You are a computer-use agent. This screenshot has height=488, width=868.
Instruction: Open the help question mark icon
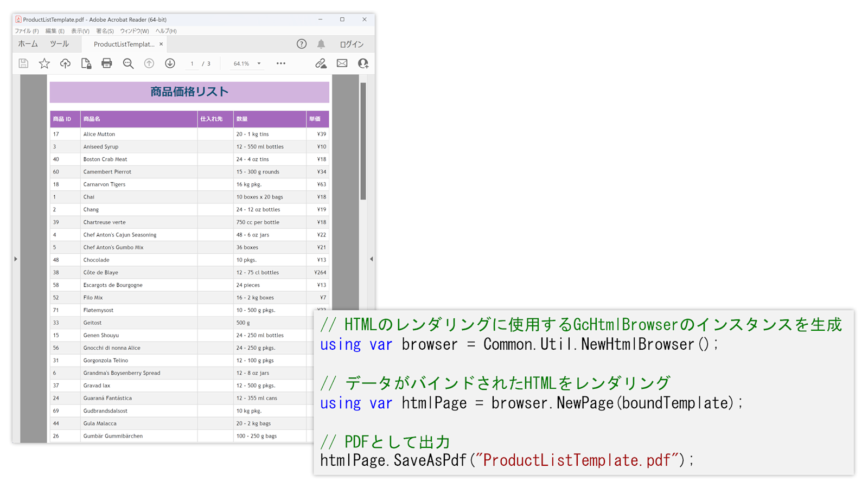tap(302, 44)
